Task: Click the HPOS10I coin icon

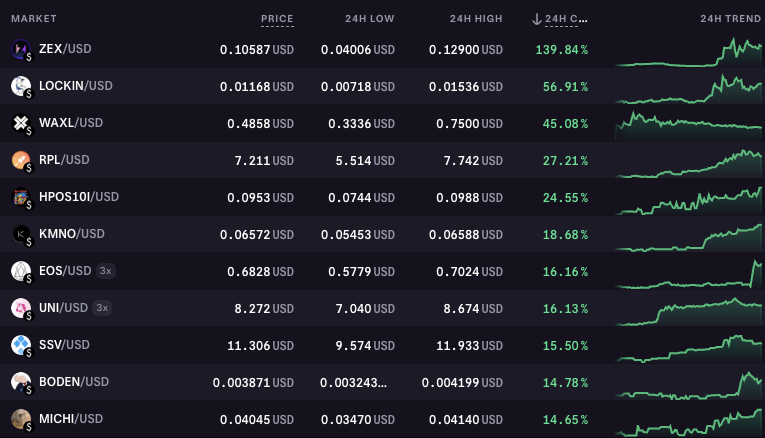Action: point(21,198)
